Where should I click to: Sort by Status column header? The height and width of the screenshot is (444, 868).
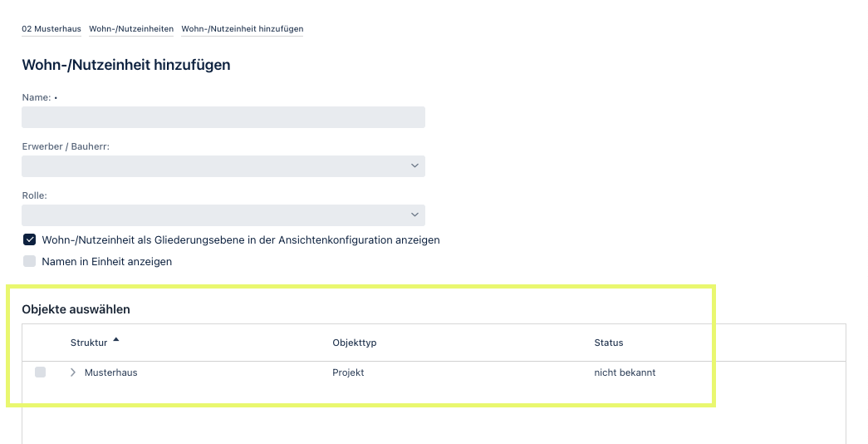[x=608, y=343]
